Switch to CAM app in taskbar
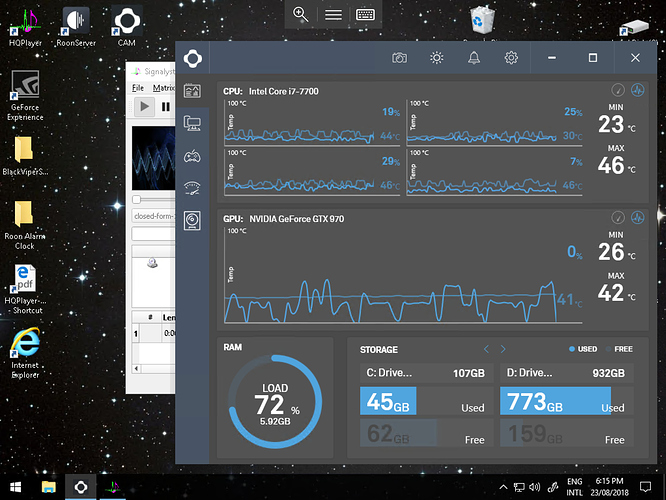 tap(81, 487)
